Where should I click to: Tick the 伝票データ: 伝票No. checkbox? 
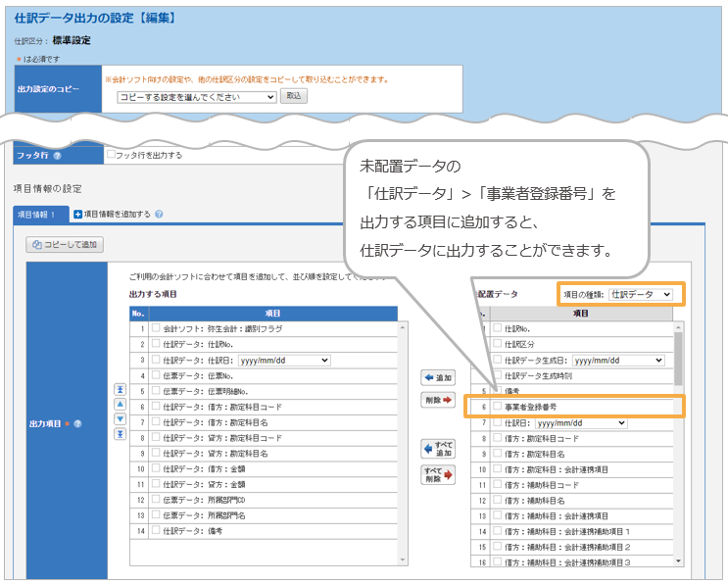click(x=156, y=374)
